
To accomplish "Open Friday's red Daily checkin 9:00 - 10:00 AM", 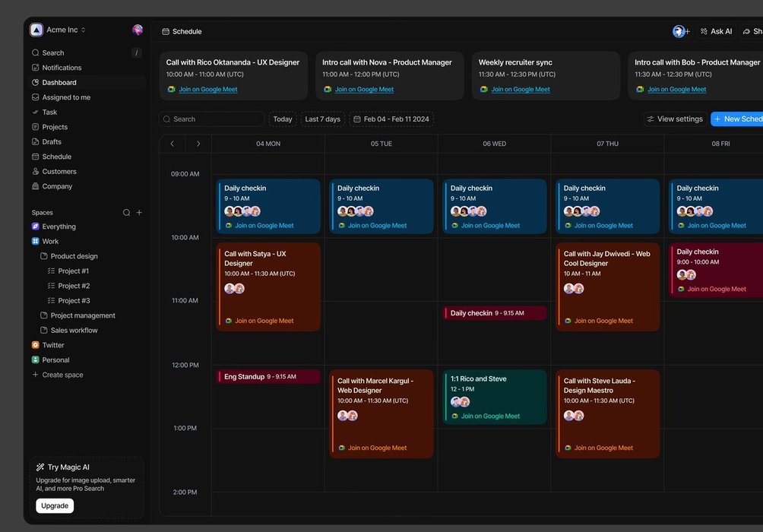I will click(x=716, y=270).
